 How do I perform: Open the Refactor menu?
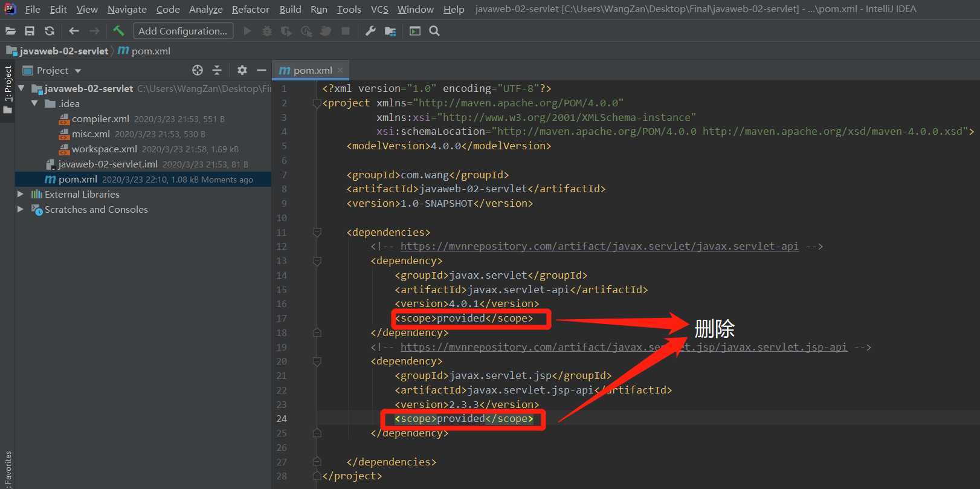pyautogui.click(x=251, y=9)
